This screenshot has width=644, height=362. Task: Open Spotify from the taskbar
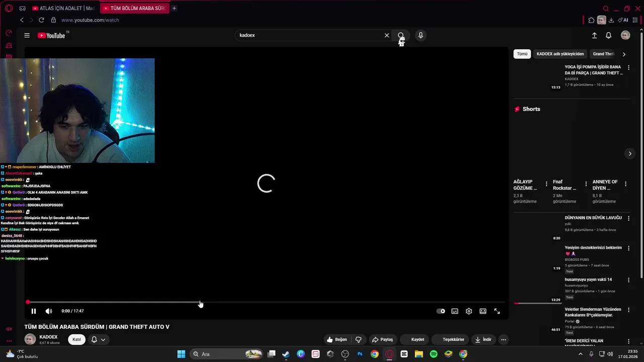click(434, 354)
